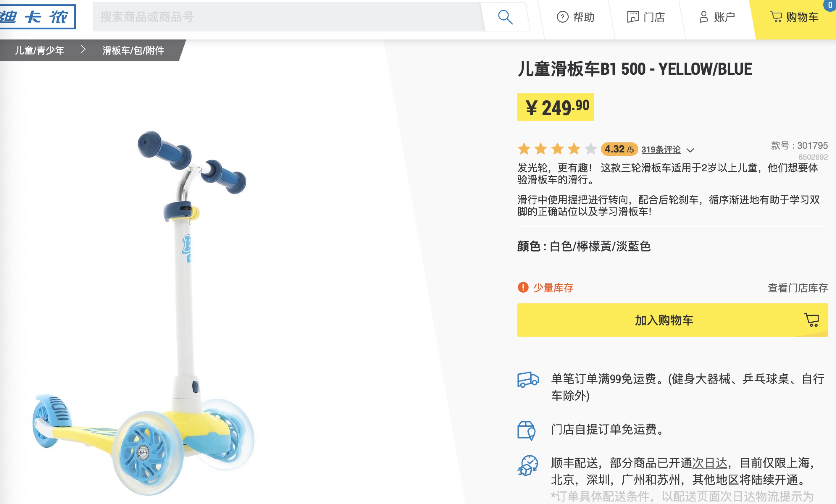Expand the reviews dropdown chevron
The height and width of the screenshot is (504, 836).
pos(690,150)
